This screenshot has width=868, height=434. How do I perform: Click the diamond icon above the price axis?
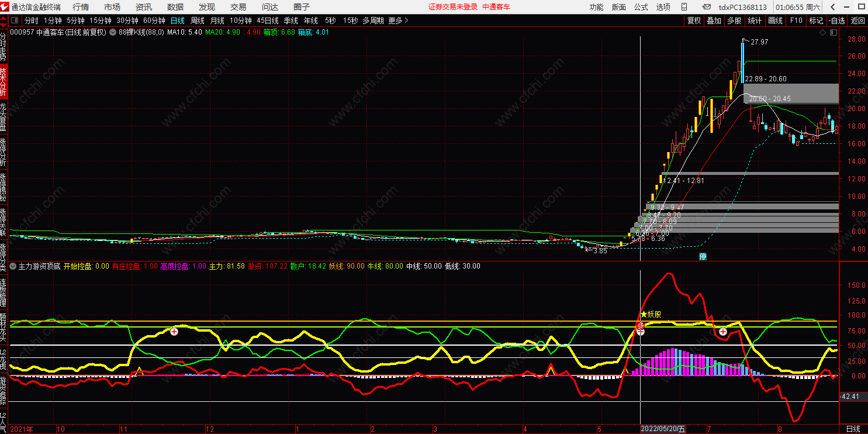point(823,33)
